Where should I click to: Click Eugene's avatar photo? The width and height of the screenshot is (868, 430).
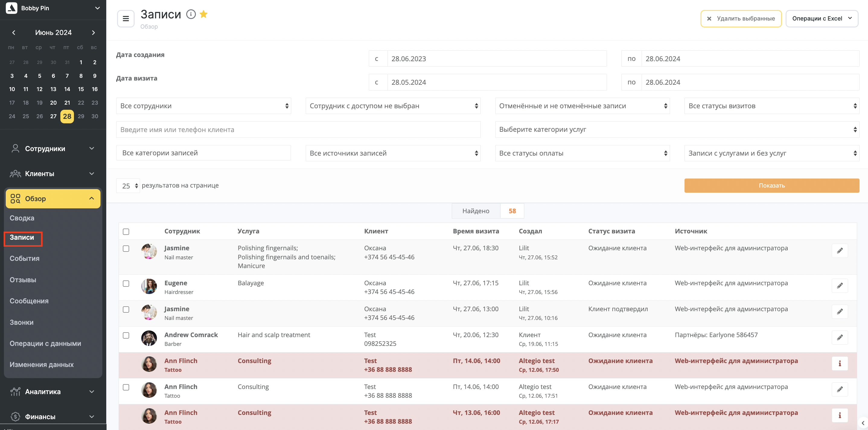coord(149,286)
